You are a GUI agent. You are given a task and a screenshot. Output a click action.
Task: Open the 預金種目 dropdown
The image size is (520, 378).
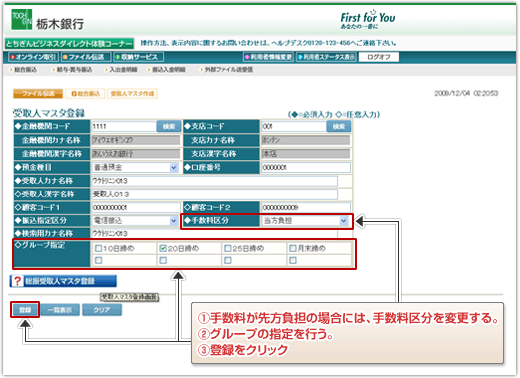coord(135,167)
